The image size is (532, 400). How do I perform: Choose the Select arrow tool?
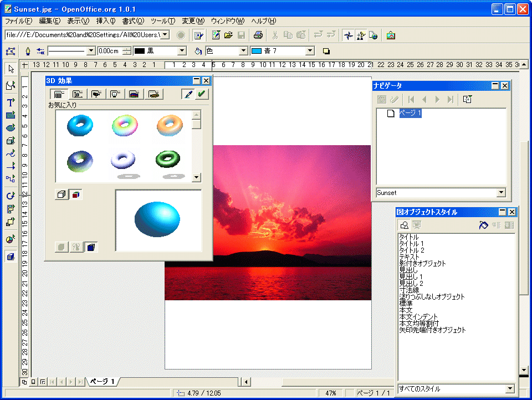(11, 69)
